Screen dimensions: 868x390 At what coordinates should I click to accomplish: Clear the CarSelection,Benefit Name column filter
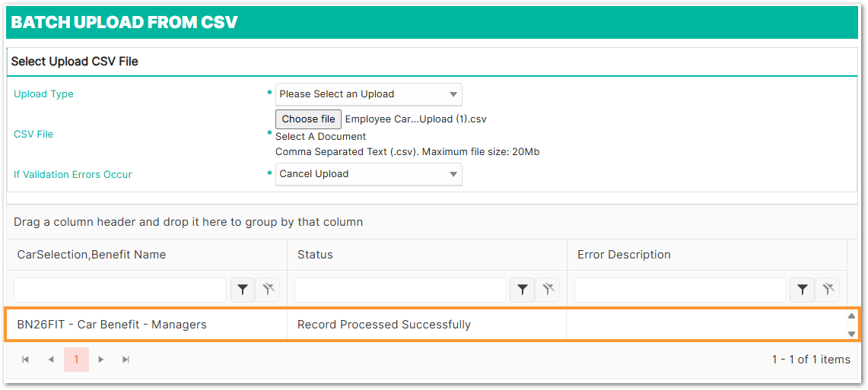pos(268,290)
